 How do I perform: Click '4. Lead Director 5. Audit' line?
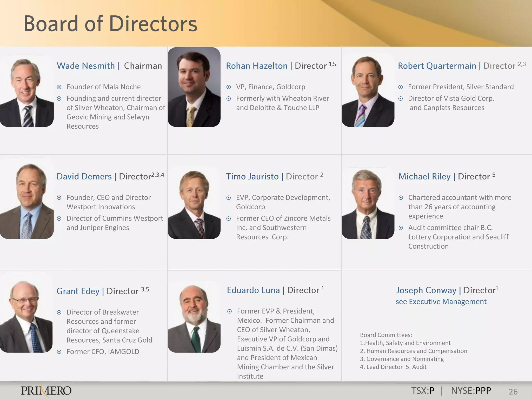point(393,367)
